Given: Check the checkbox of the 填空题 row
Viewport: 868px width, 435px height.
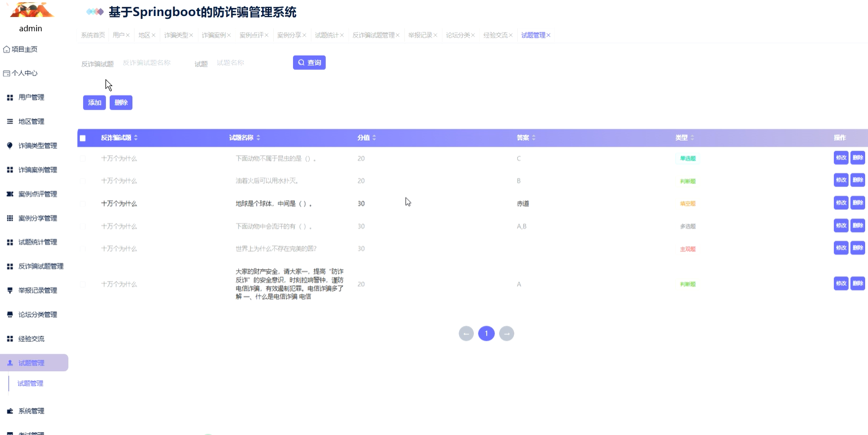Looking at the screenshot, I should click(82, 203).
